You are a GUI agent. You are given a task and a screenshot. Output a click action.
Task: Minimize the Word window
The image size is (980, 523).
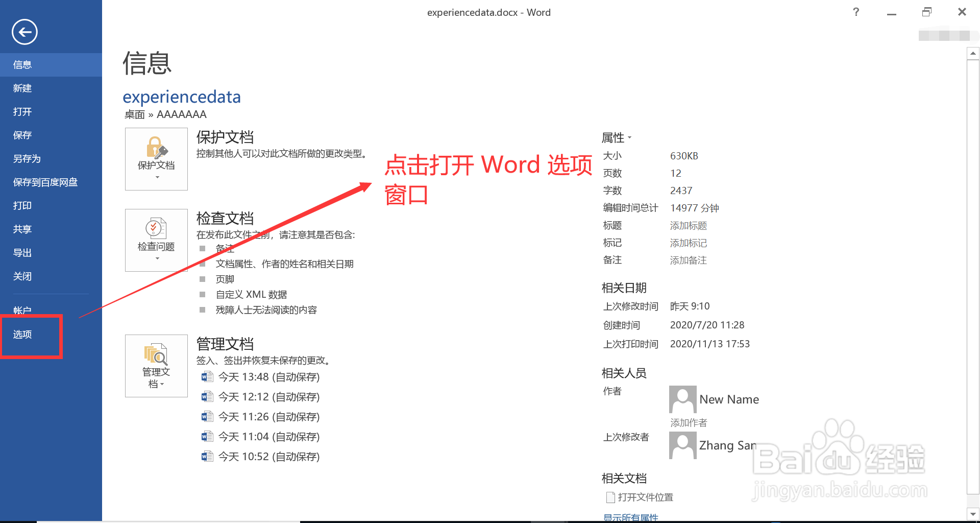(892, 12)
